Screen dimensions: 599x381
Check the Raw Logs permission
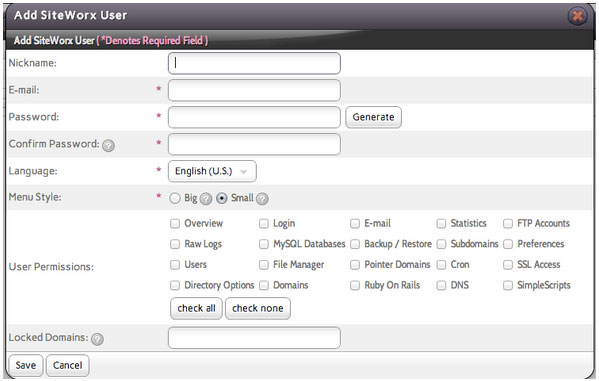[x=175, y=244]
